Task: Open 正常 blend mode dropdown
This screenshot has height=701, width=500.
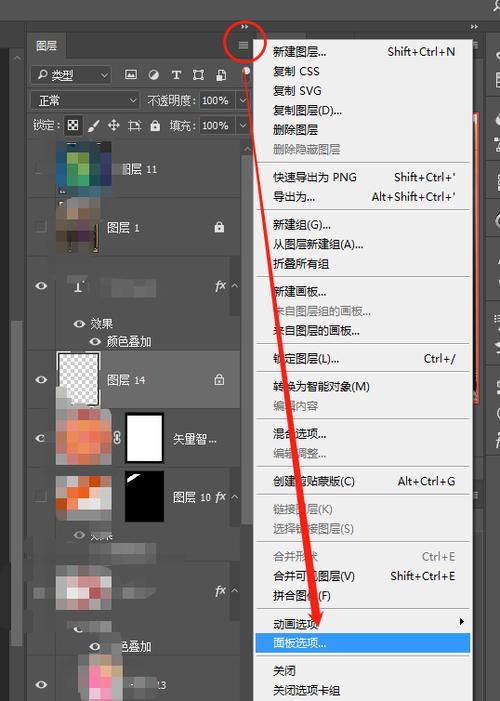Action: [x=85, y=101]
